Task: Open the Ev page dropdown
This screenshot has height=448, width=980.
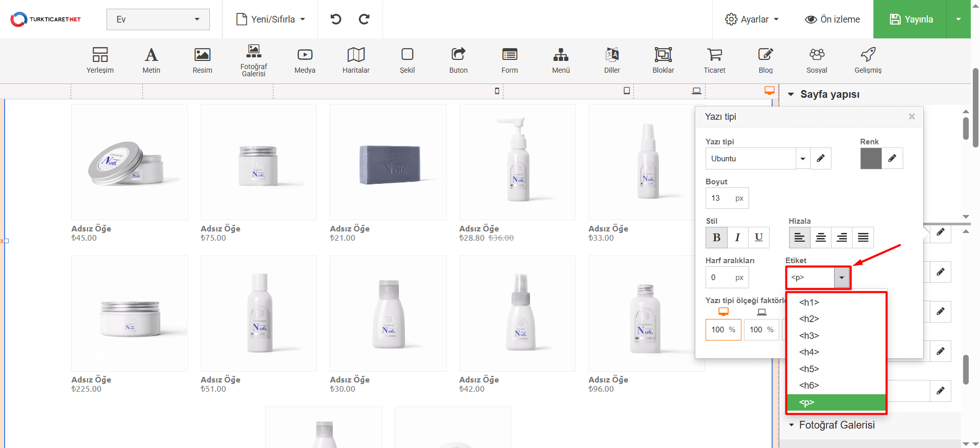Action: [158, 19]
